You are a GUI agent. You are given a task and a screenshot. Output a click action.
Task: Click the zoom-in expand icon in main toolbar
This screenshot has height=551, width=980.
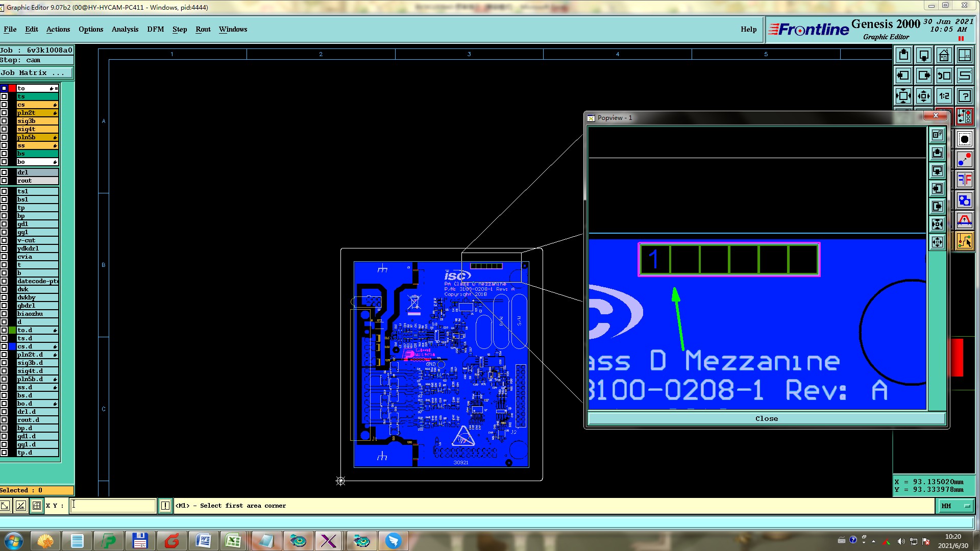pos(903,96)
